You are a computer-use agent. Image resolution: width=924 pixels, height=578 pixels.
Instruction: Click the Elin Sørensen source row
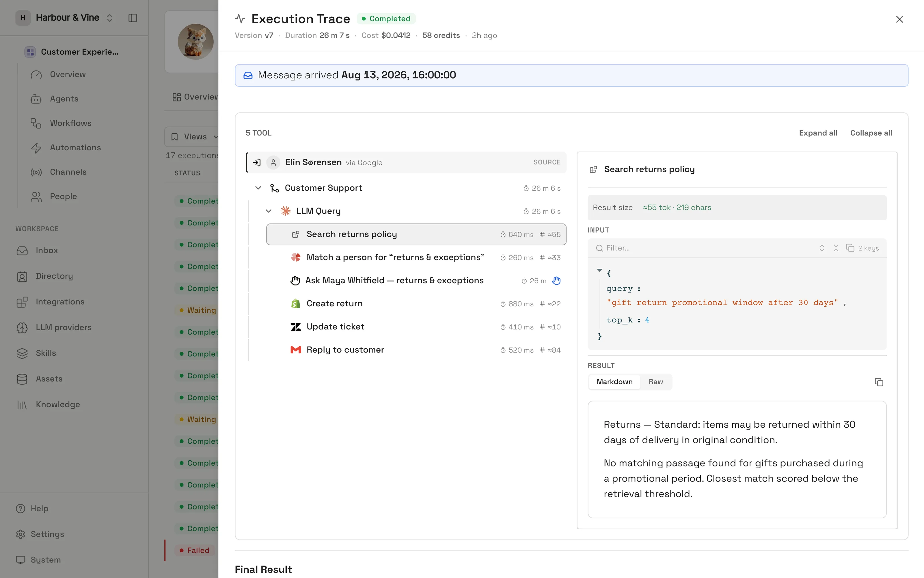406,162
